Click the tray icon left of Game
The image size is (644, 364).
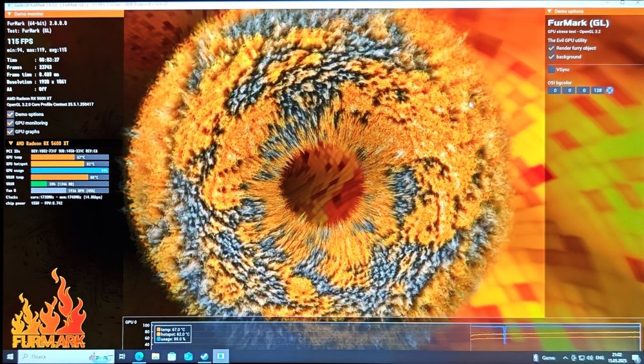(x=536, y=358)
